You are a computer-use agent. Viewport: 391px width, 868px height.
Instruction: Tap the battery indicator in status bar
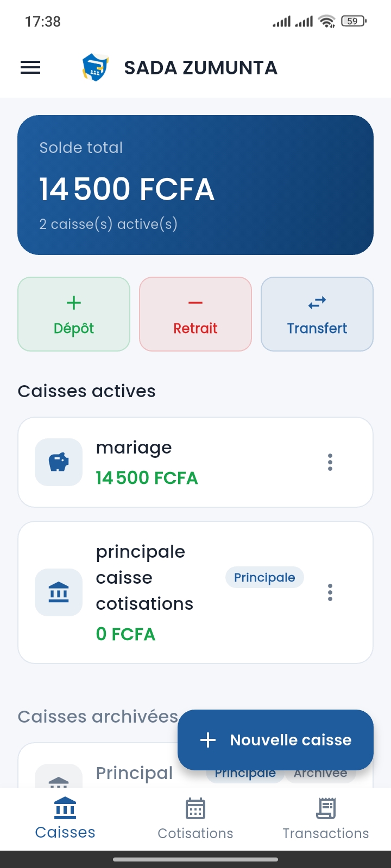click(354, 21)
